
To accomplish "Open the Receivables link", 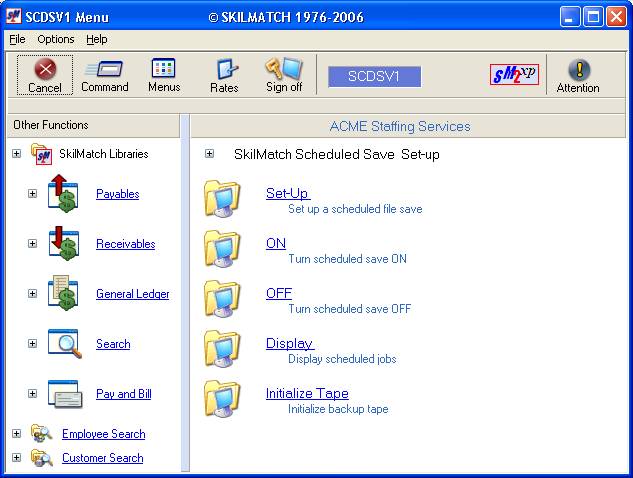I will coord(126,244).
